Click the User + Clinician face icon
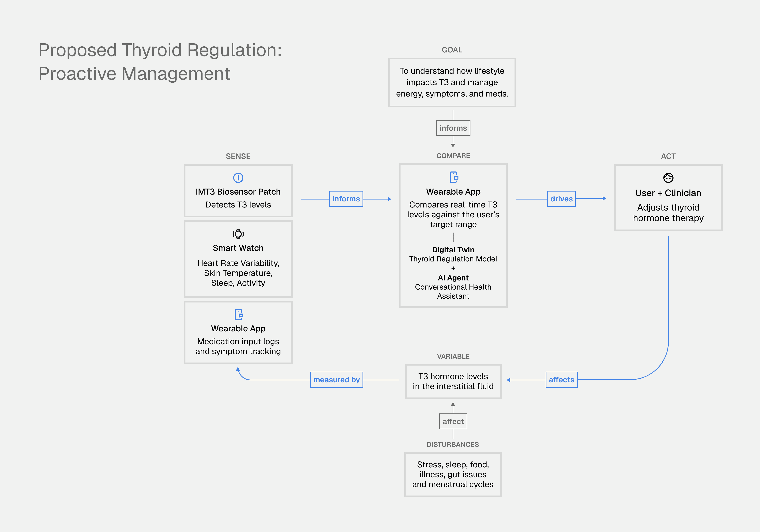The width and height of the screenshot is (760, 532). pos(668,178)
